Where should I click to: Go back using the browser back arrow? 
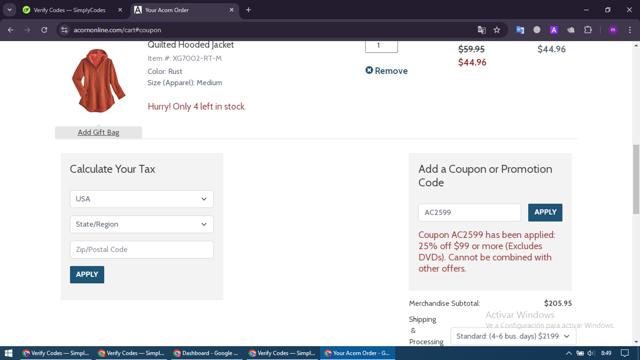tap(11, 30)
